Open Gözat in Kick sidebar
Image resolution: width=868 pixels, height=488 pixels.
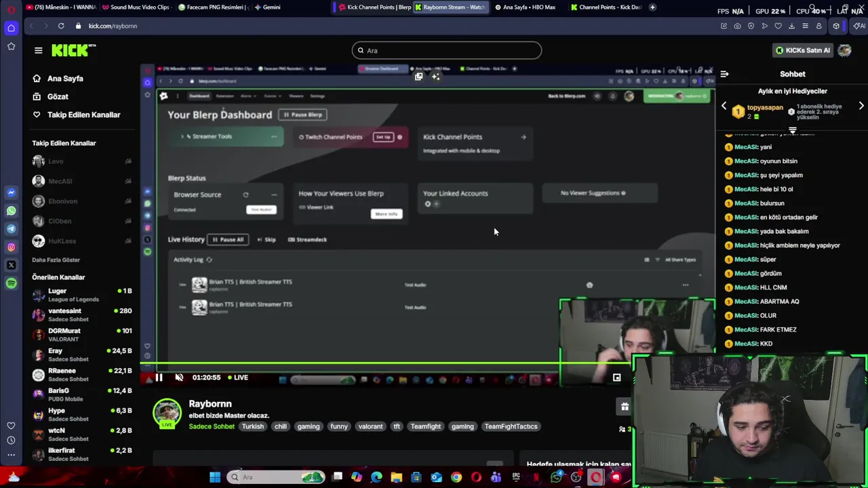tap(58, 96)
